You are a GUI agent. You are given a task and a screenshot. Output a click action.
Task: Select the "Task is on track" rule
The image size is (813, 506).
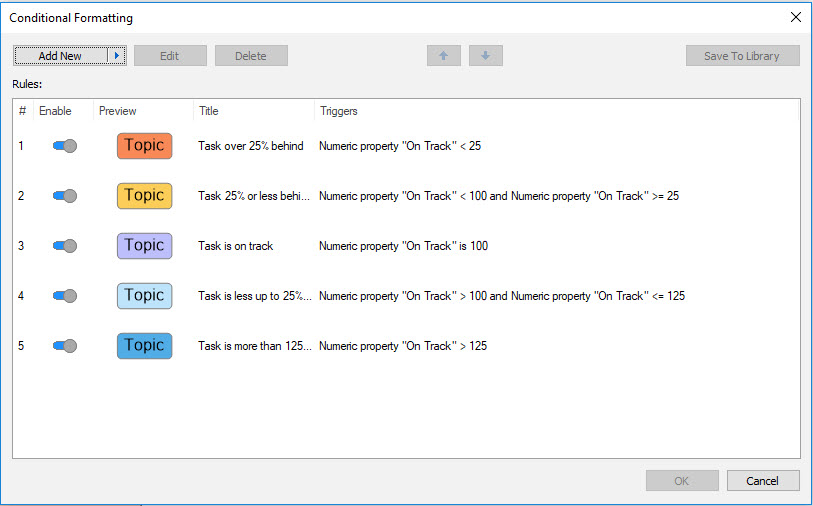coord(236,246)
